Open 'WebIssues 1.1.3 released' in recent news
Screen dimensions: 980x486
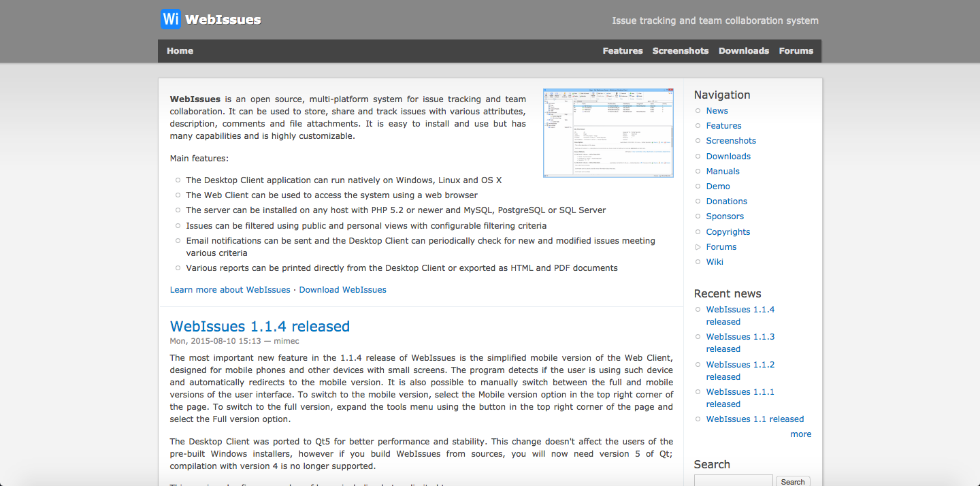(740, 343)
